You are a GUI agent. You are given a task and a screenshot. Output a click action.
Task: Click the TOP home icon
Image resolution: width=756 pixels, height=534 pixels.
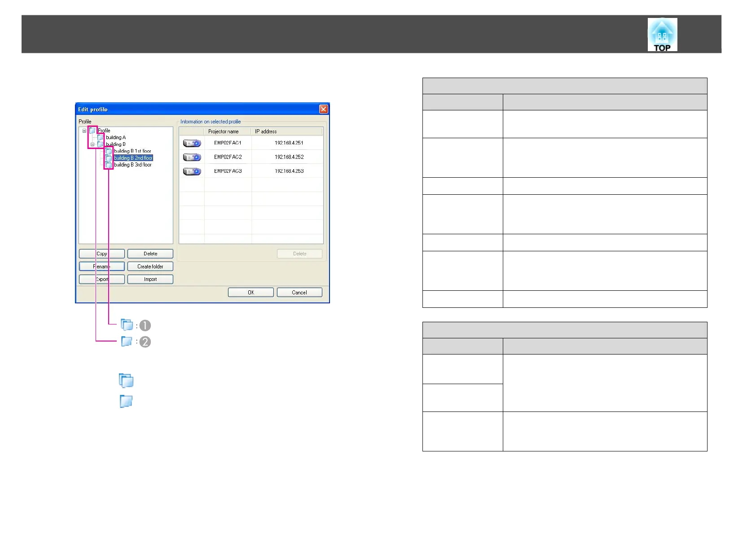click(662, 35)
